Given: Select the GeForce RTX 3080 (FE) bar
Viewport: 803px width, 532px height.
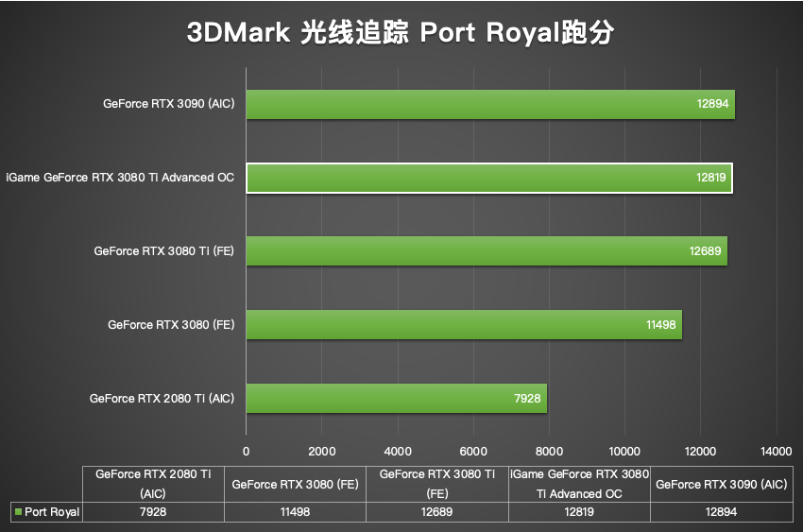Looking at the screenshot, I should coord(464,325).
